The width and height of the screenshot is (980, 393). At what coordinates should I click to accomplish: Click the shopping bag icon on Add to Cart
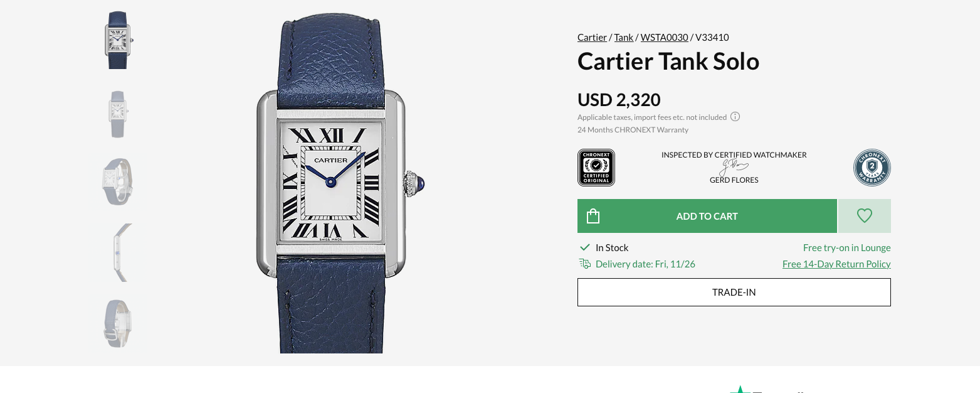coord(593,216)
